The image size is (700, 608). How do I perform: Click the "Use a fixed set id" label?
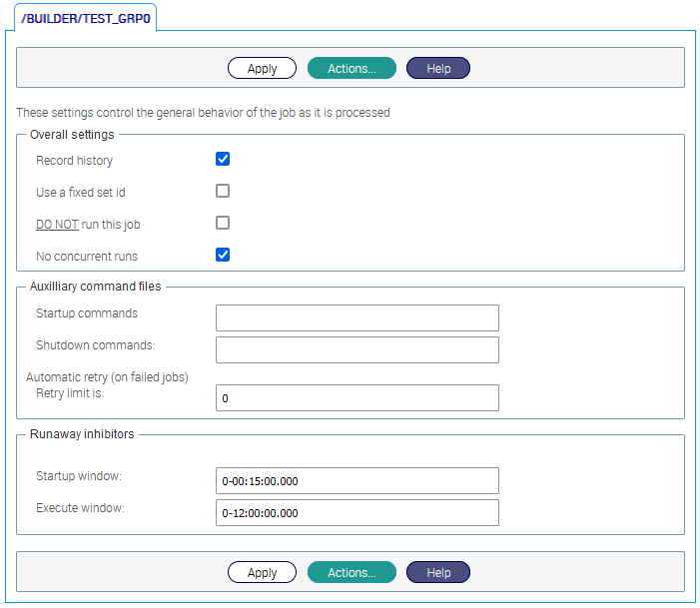click(81, 193)
